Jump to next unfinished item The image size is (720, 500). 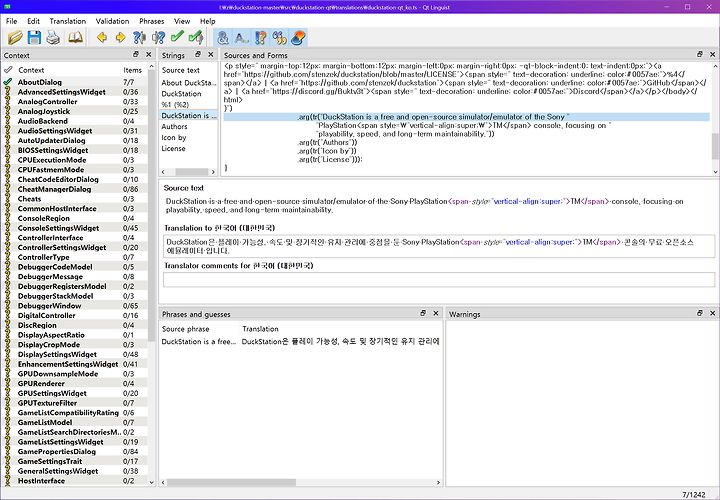pos(158,37)
